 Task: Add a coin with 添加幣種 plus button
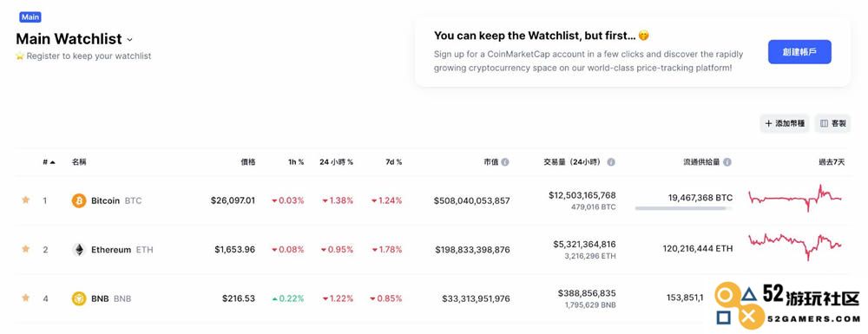(x=785, y=123)
